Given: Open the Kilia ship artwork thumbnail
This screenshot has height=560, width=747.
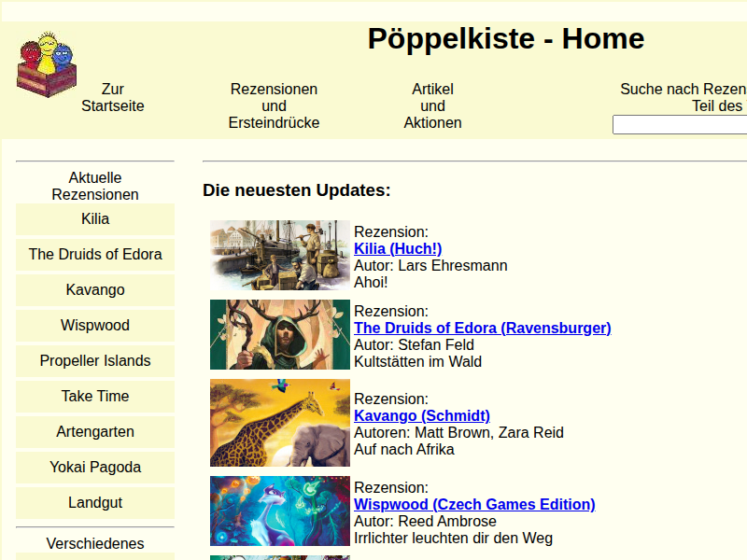Looking at the screenshot, I should (x=279, y=256).
